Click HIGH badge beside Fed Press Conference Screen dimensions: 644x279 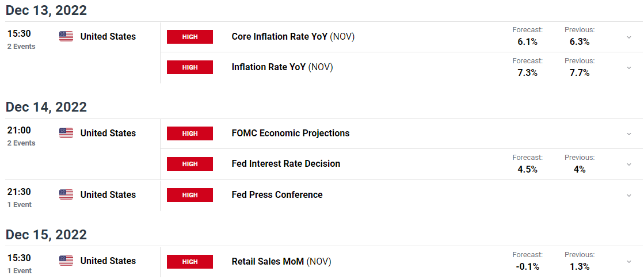tap(190, 195)
